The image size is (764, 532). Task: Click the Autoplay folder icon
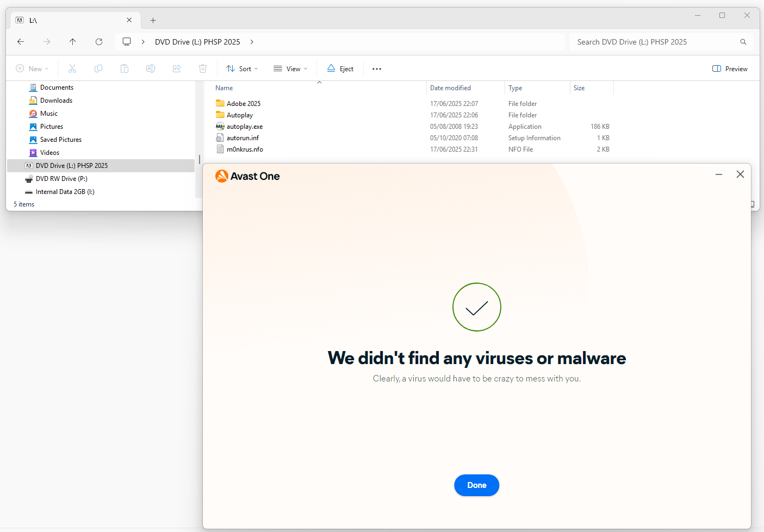(x=220, y=115)
